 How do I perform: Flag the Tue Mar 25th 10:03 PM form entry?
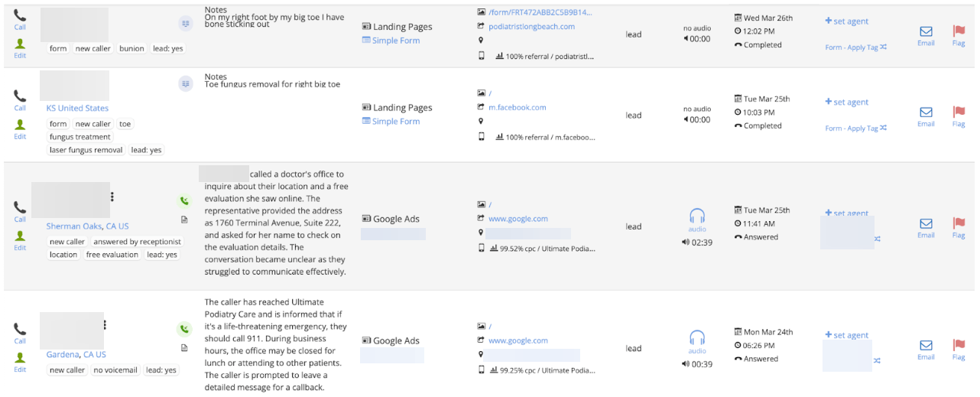pos(959,112)
